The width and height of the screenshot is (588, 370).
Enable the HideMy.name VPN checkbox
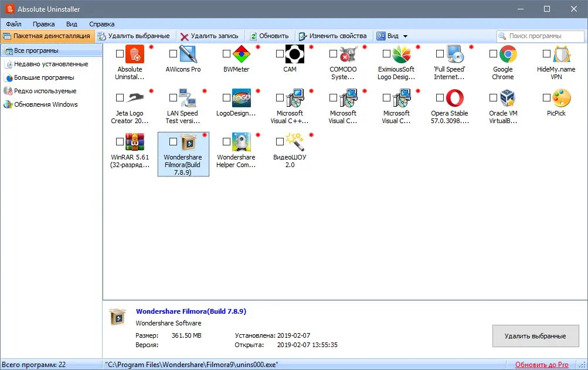(x=546, y=54)
